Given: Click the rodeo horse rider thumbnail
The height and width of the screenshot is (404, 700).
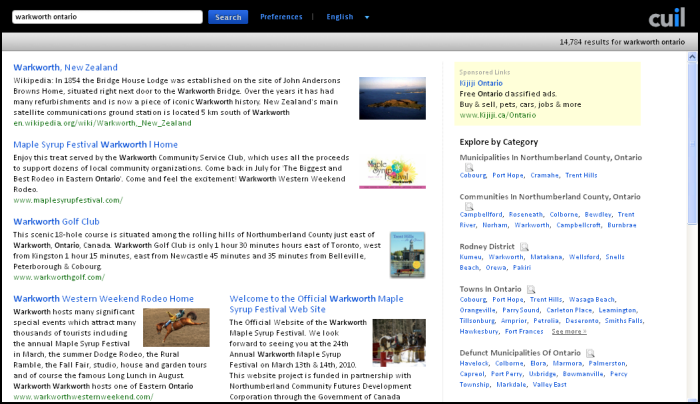Looking at the screenshot, I should click(x=176, y=327).
